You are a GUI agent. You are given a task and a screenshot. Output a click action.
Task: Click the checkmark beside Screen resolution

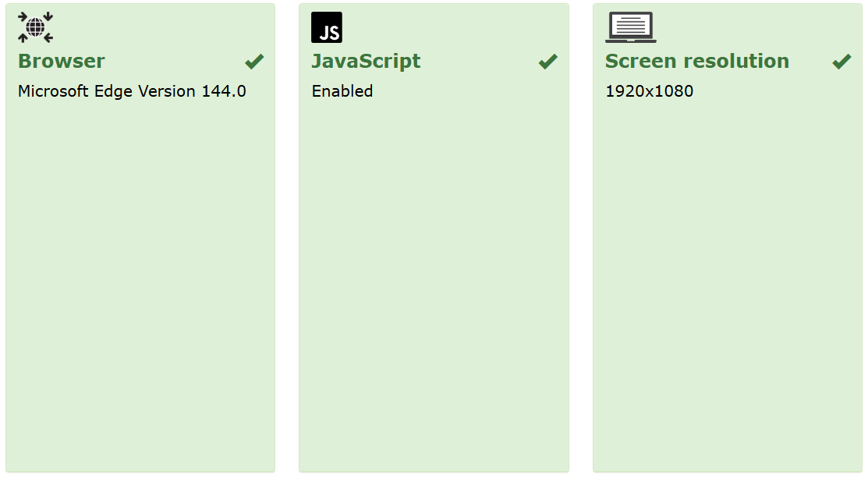[841, 61]
